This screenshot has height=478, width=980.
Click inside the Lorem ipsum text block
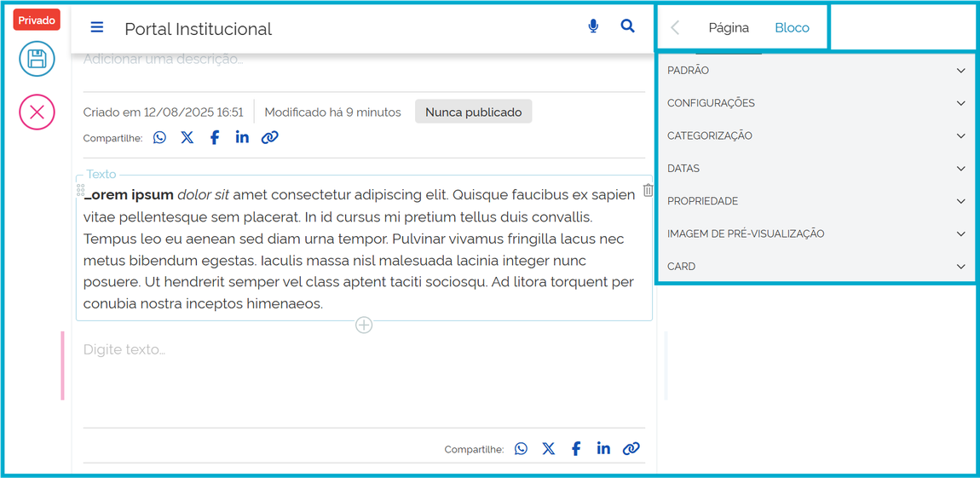[364, 250]
